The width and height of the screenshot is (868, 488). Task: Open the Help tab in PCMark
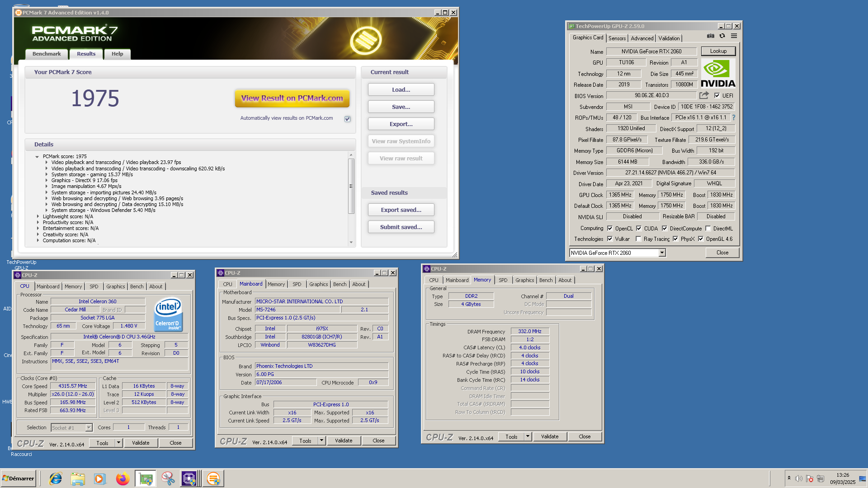[117, 54]
